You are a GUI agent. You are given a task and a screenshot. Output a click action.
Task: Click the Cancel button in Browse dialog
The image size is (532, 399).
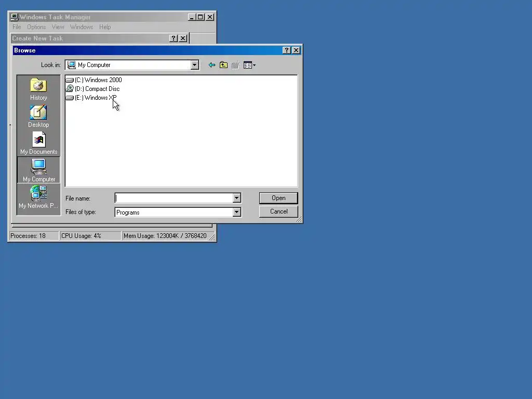278,211
